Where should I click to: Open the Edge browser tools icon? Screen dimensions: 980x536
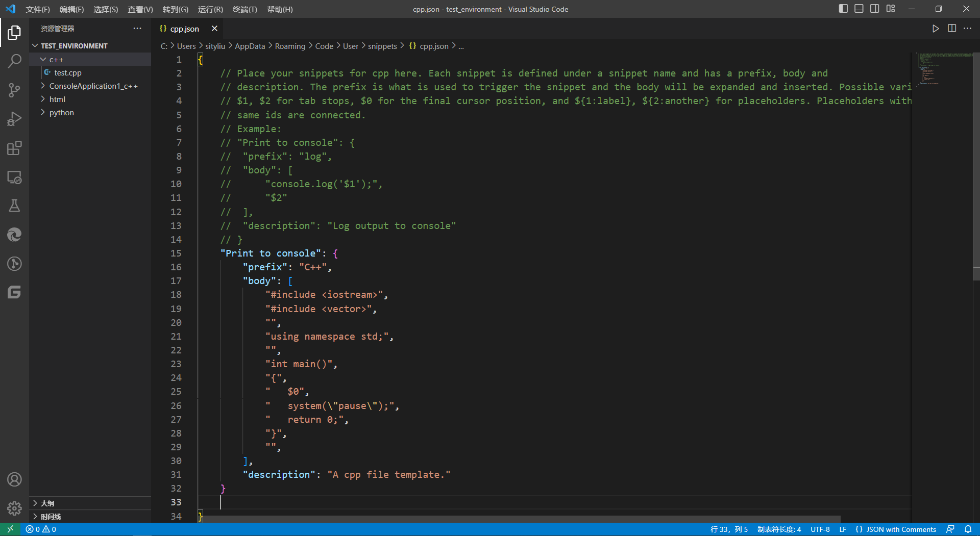[14, 235]
